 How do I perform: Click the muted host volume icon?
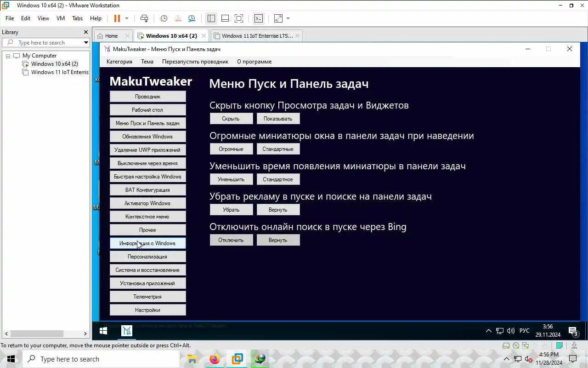(528, 359)
